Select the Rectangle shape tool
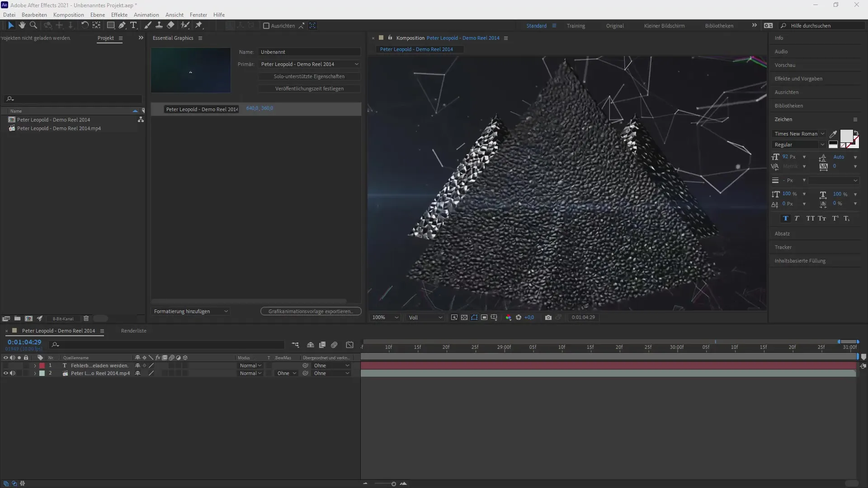The height and width of the screenshot is (488, 868). coord(110,26)
